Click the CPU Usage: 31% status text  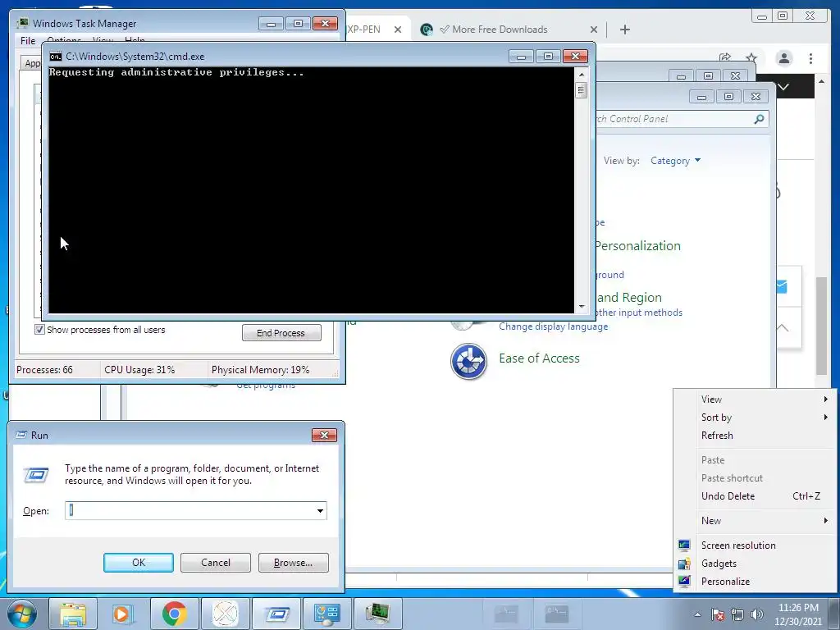pyautogui.click(x=139, y=370)
